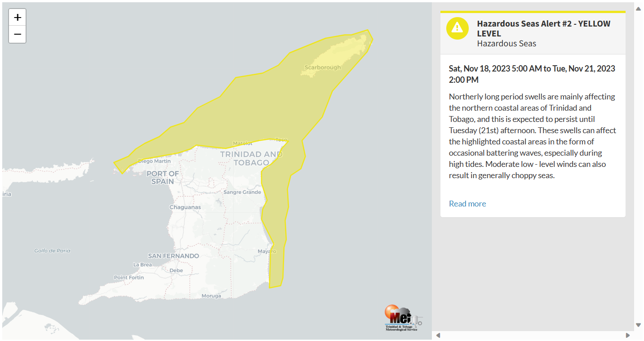The height and width of the screenshot is (341, 644).
Task: Click the Golfo de Paria label
Action: pos(53,251)
